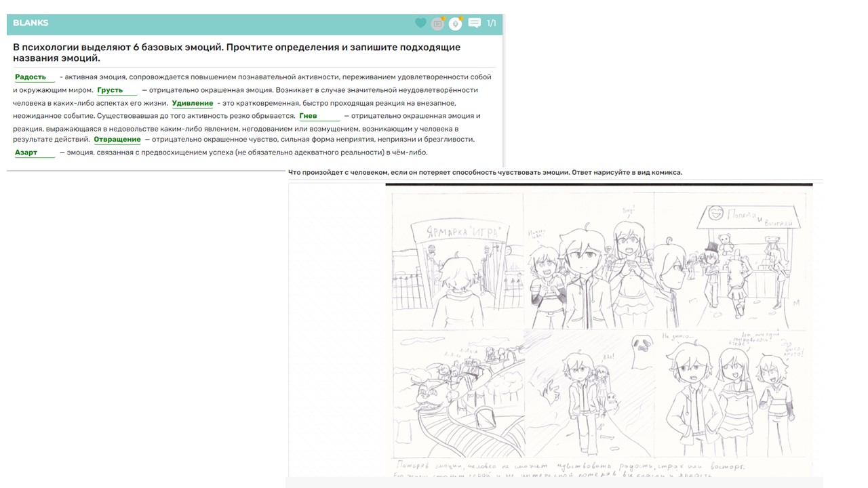Image resolution: width=868 pixels, height=488 pixels.
Task: Click the top-middle comic panel with three characters
Action: click(589, 261)
